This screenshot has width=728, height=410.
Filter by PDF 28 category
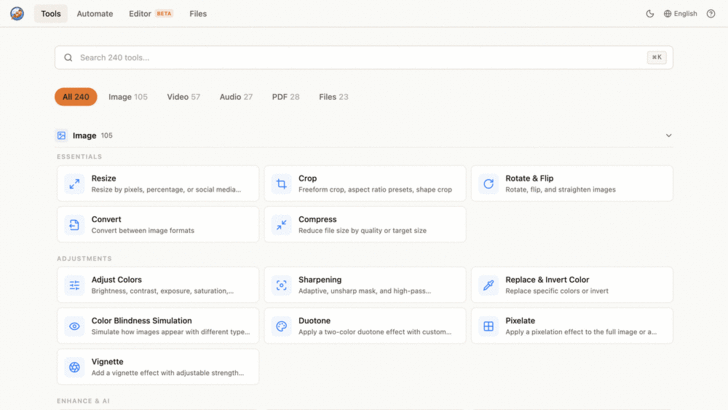[x=286, y=97]
